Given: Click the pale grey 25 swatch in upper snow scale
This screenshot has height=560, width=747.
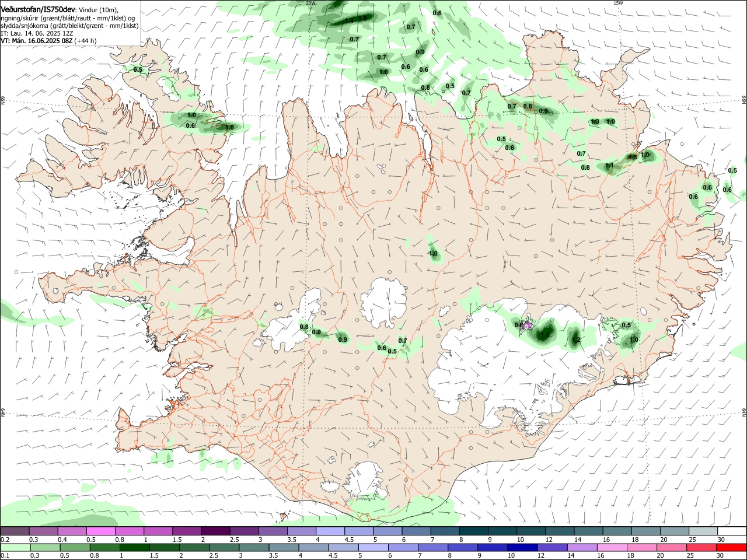Looking at the screenshot, I should (x=703, y=531).
